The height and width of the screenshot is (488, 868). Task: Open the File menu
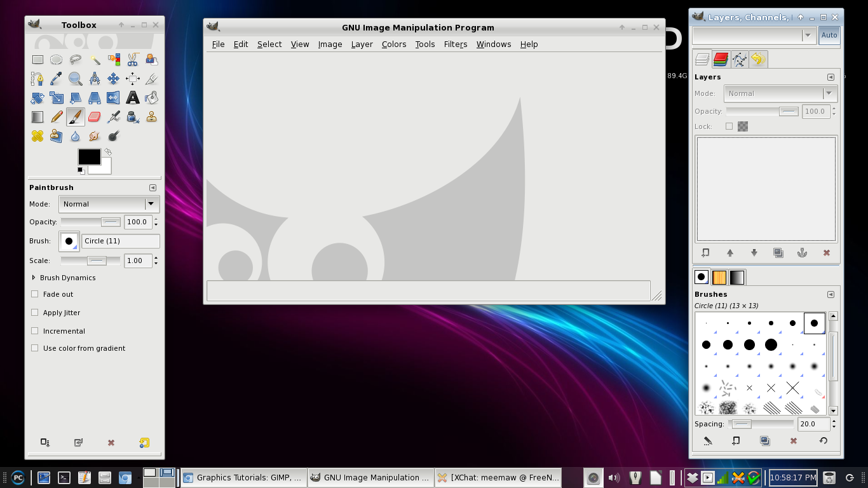pyautogui.click(x=218, y=44)
